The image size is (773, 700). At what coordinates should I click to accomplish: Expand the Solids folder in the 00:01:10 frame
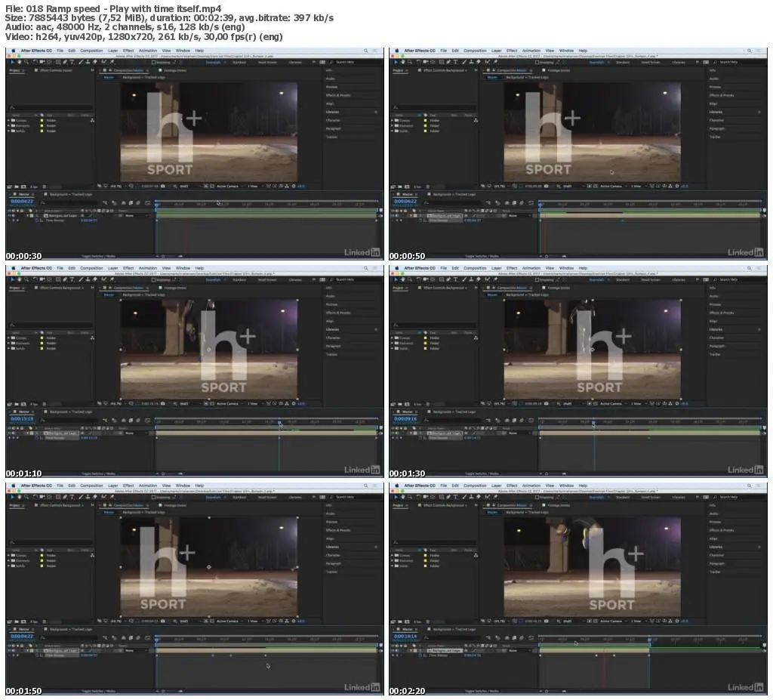pyautogui.click(x=9, y=349)
